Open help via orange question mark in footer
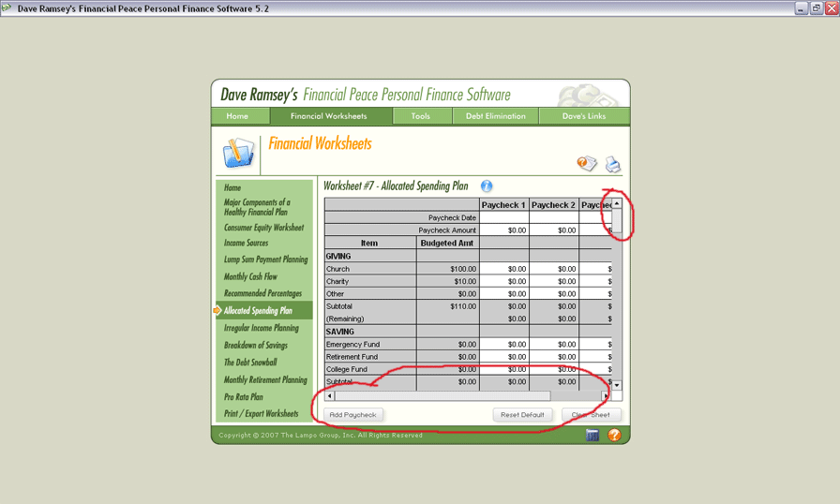840x504 pixels. (614, 435)
